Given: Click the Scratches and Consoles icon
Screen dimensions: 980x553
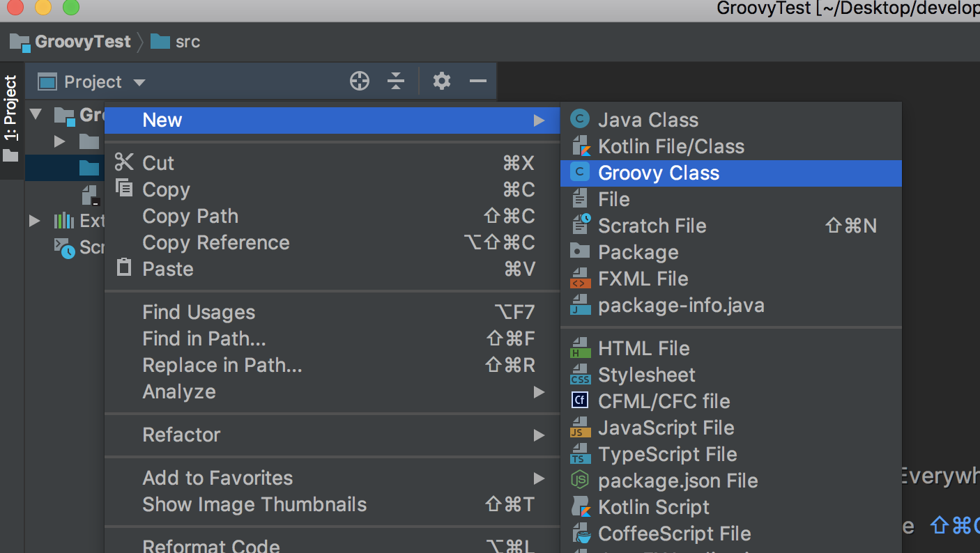Looking at the screenshot, I should point(65,247).
